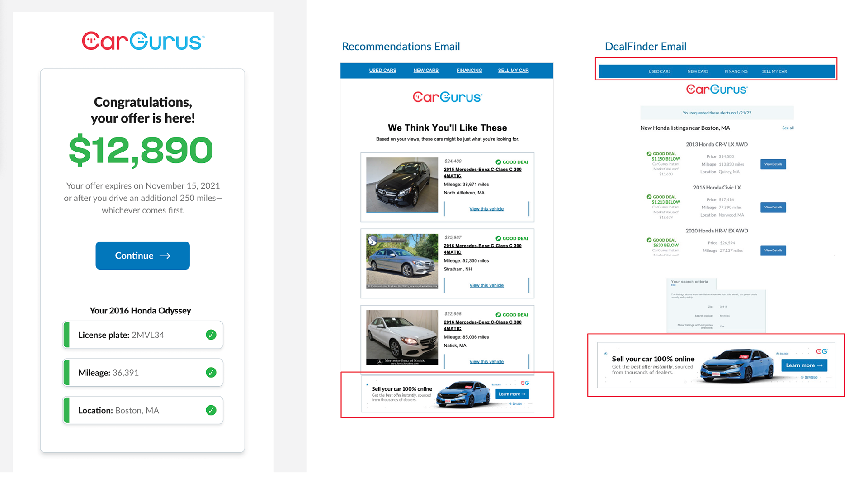Click the CarGurus logo above the offer card
The image size is (868, 483).
pos(143,41)
